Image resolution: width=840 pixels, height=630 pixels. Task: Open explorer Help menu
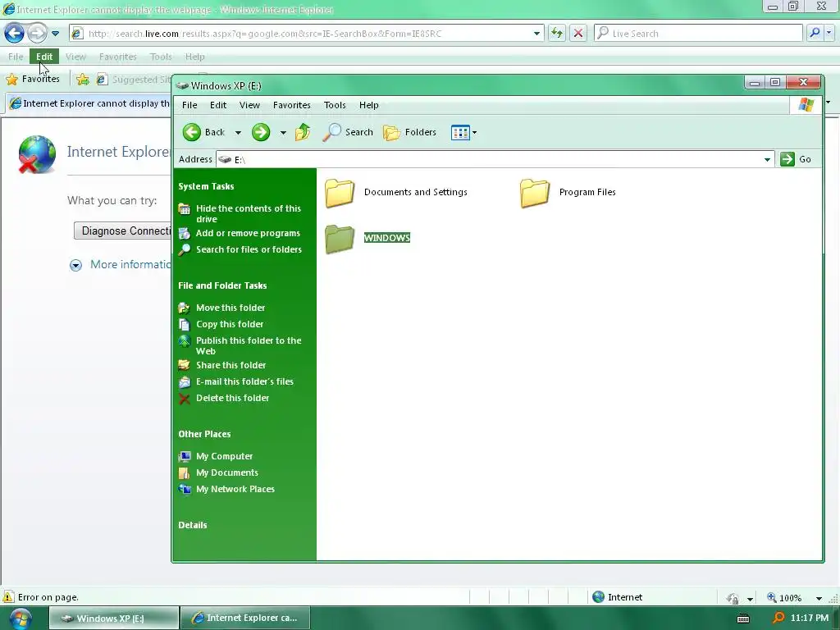(368, 105)
